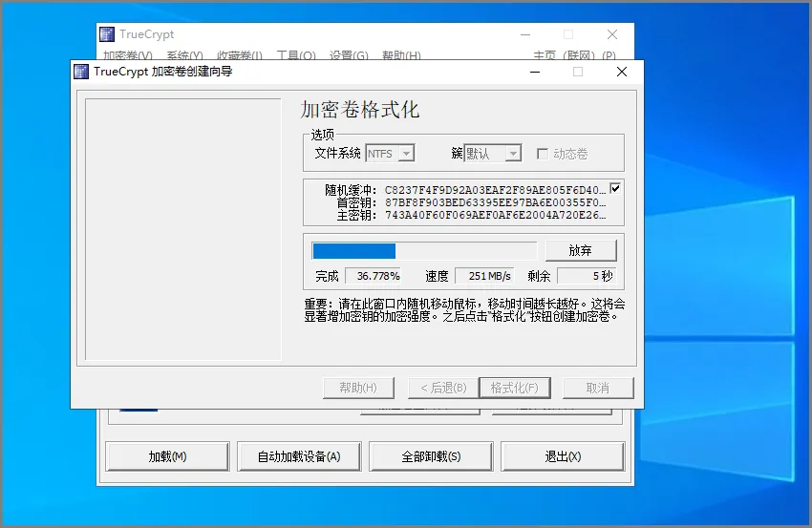Close the TrueCrypt main window
Viewport: 812px width, 528px height.
click(x=612, y=34)
